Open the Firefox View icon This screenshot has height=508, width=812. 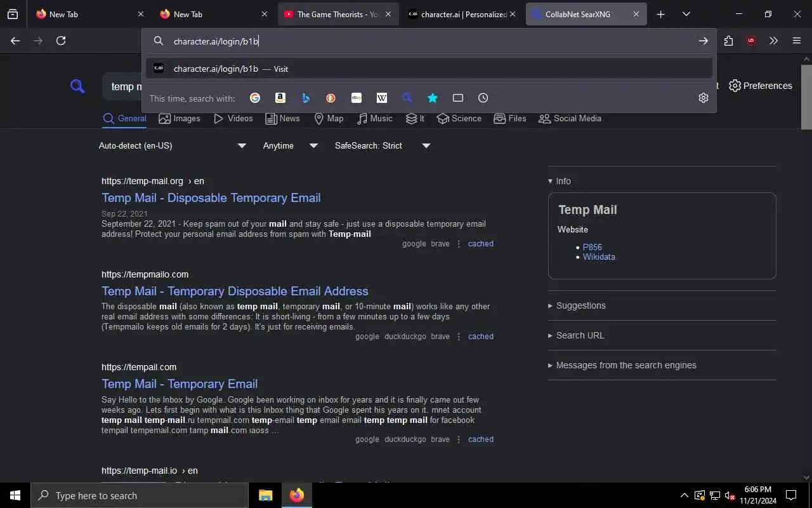13,14
